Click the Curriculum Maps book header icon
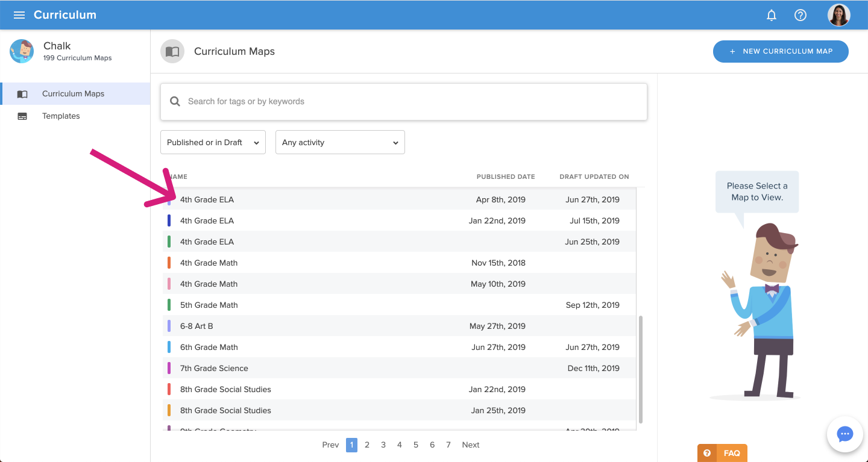868x462 pixels. pyautogui.click(x=172, y=52)
